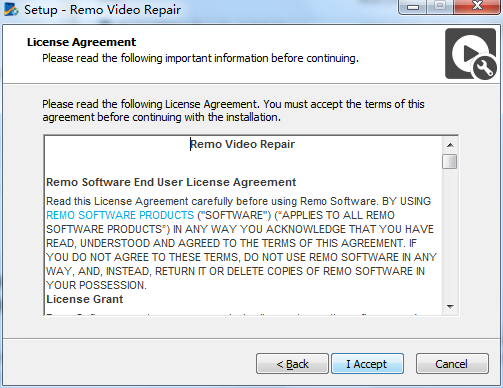Click the 'Setup - Remo Video Repair' title text

click(102, 10)
